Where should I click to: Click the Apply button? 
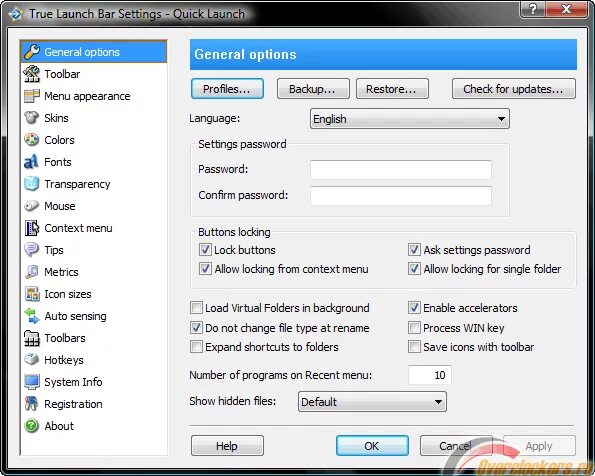[539, 446]
